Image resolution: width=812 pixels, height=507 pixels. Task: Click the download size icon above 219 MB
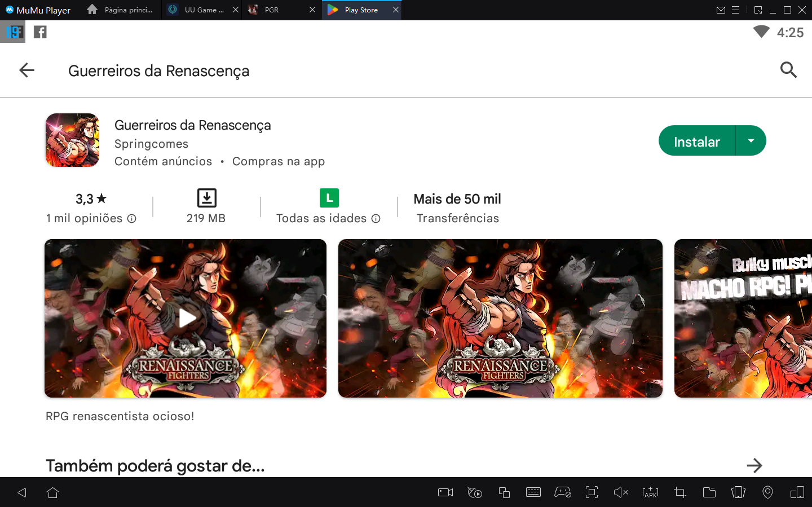click(x=206, y=198)
